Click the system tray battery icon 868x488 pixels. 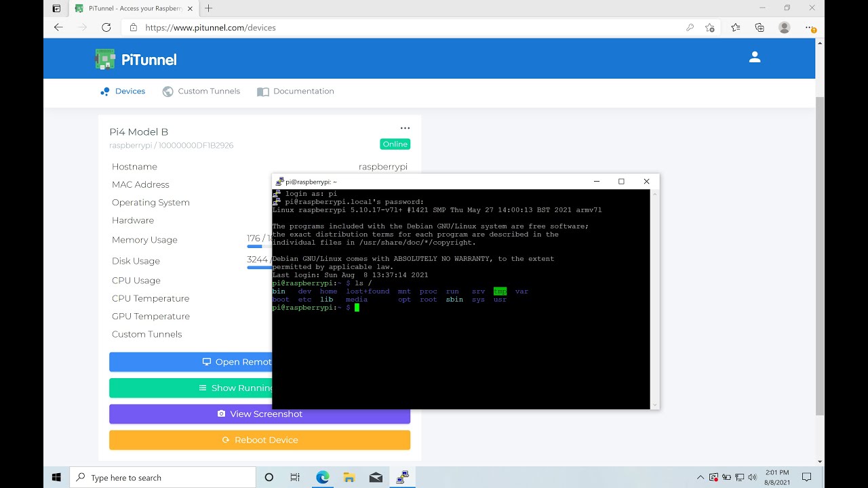[726, 478]
